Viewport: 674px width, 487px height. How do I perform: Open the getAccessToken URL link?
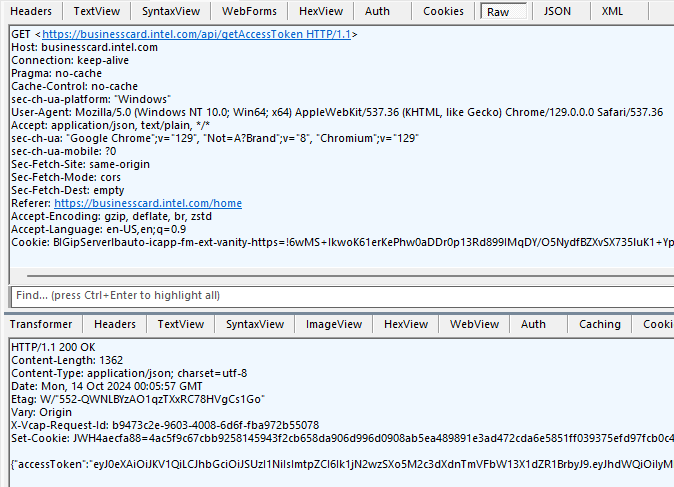pos(196,34)
